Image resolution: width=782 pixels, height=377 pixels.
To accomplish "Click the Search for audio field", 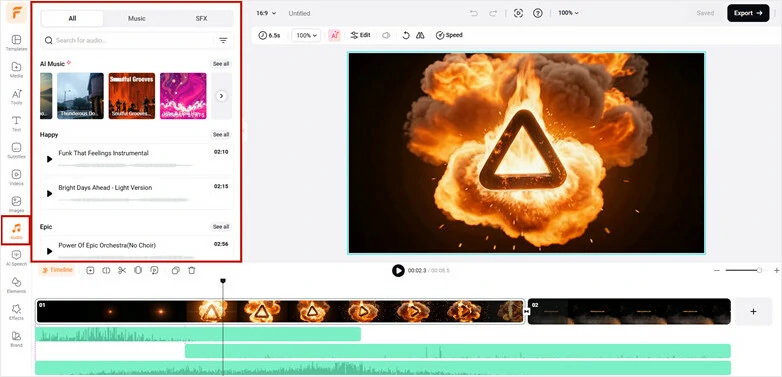I will pyautogui.click(x=128, y=40).
